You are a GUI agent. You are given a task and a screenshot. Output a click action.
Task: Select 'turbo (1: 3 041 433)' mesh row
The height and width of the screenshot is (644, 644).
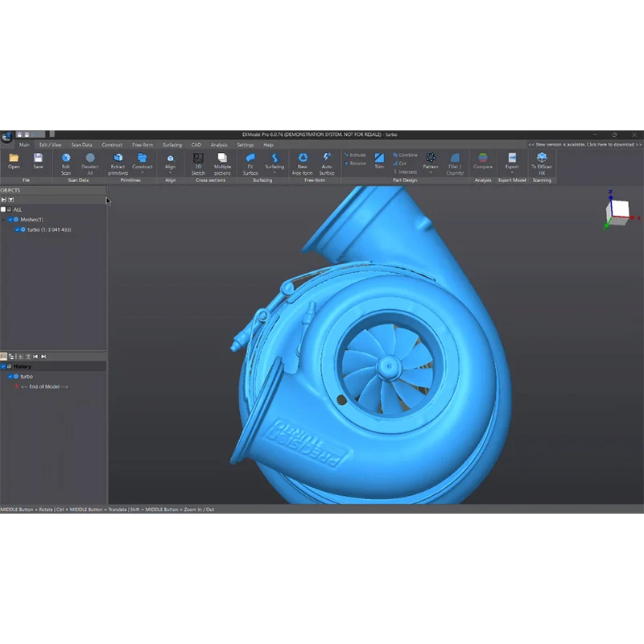(x=49, y=229)
